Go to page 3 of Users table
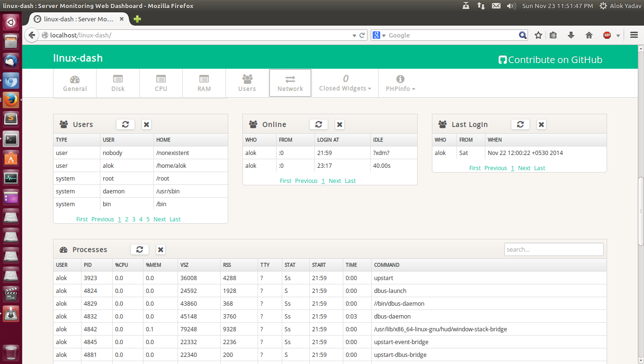Viewport: 644px width, 364px height. pos(134,219)
